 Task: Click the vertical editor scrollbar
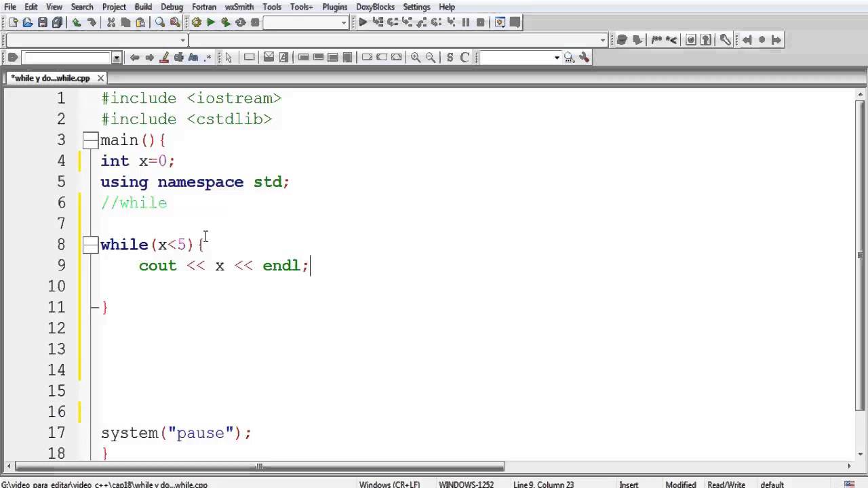click(861, 256)
